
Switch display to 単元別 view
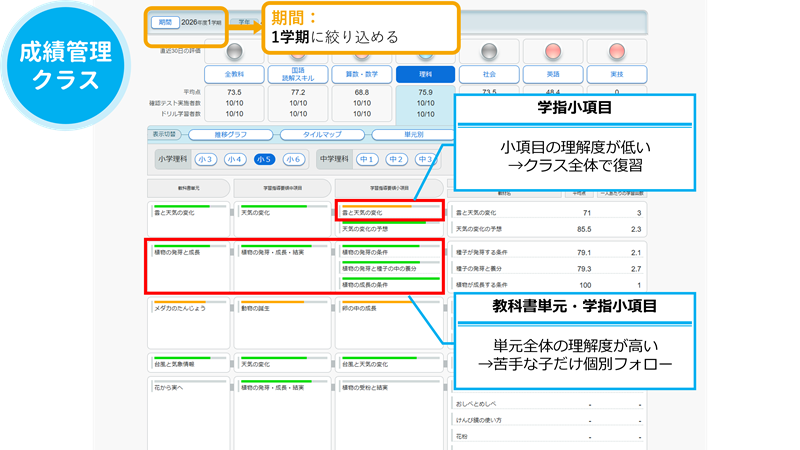coord(413,135)
